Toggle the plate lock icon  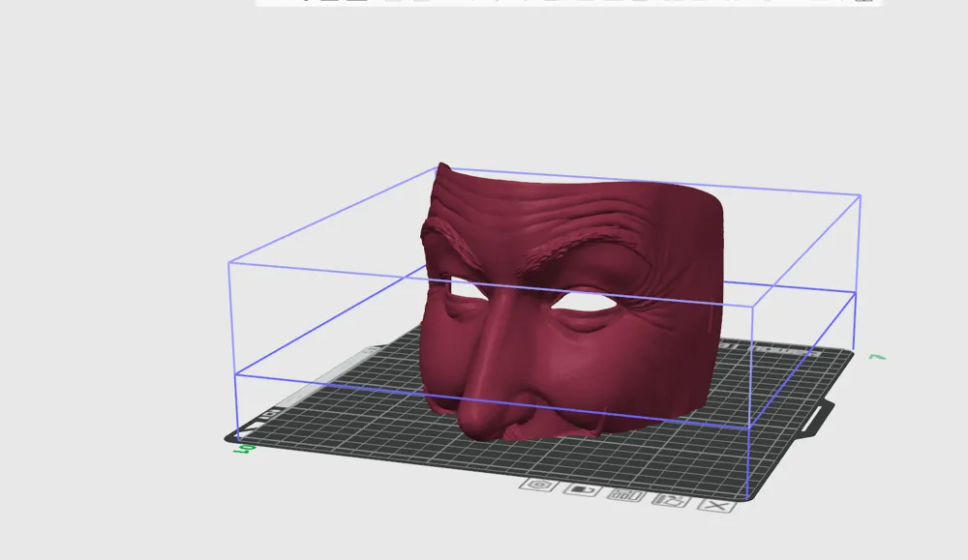(582, 490)
